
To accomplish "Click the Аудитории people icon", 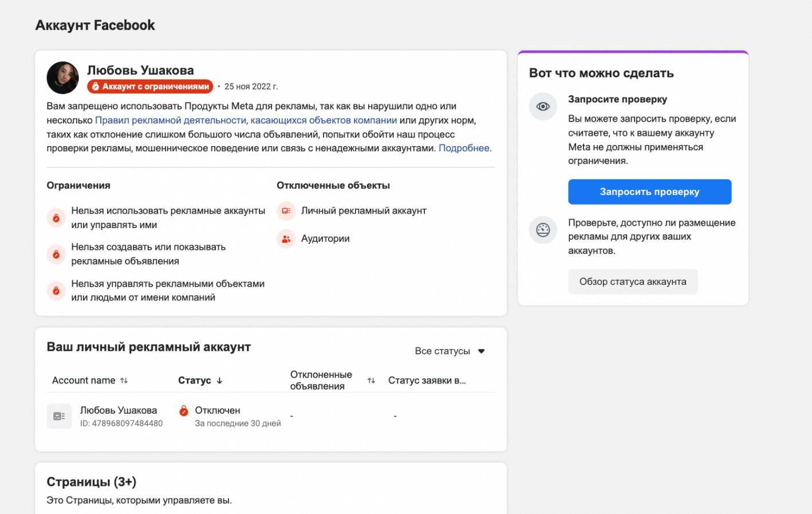I will tap(286, 238).
